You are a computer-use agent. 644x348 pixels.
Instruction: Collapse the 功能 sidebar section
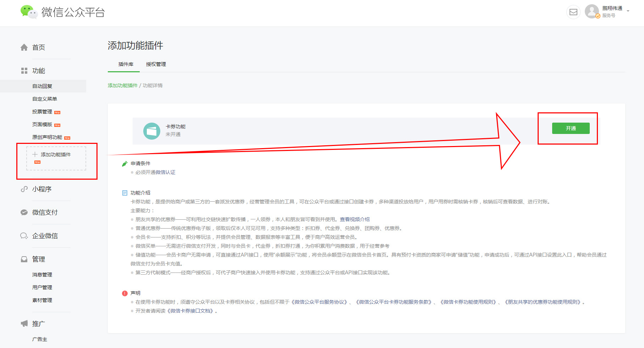[38, 71]
